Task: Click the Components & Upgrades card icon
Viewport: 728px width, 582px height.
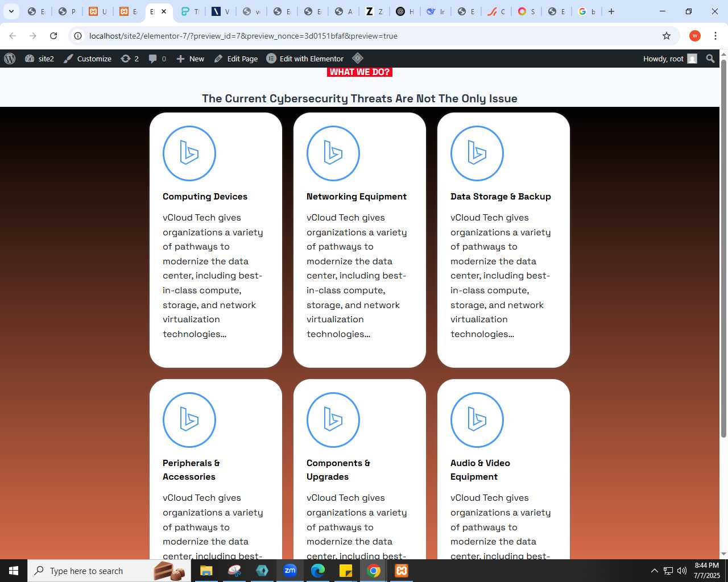Action: tap(333, 420)
